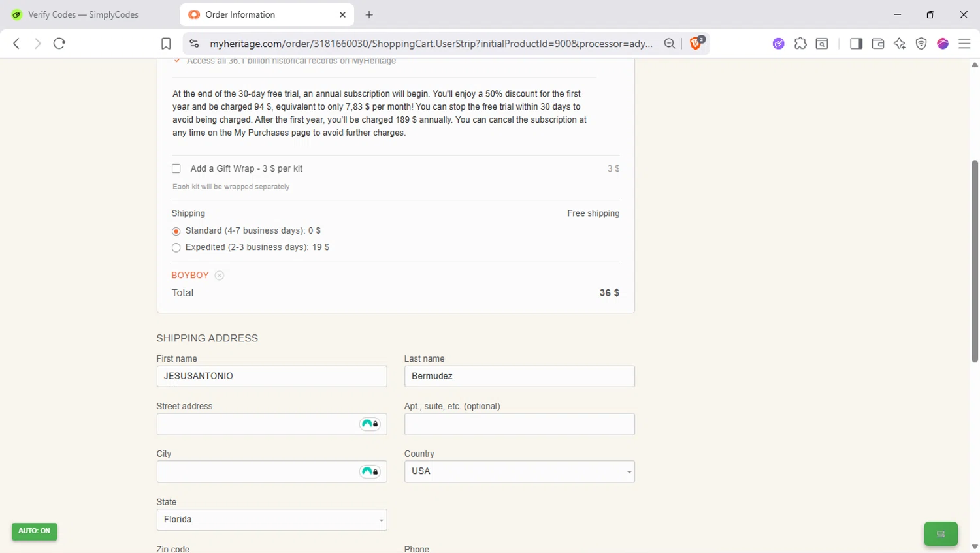Screen dimensions: 980x553
Task: Toggle the AUTO: ON badge
Action: (x=35, y=531)
